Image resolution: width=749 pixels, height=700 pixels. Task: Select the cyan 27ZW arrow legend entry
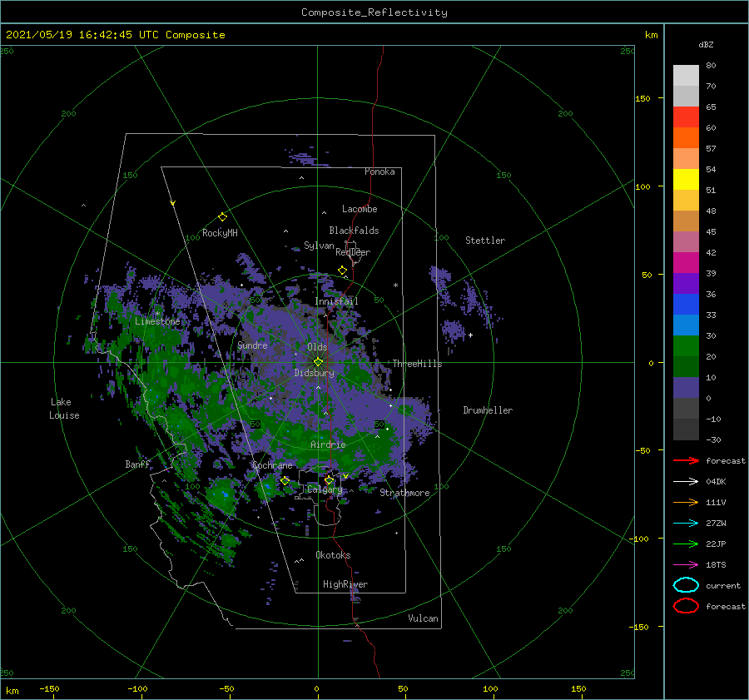click(x=686, y=523)
